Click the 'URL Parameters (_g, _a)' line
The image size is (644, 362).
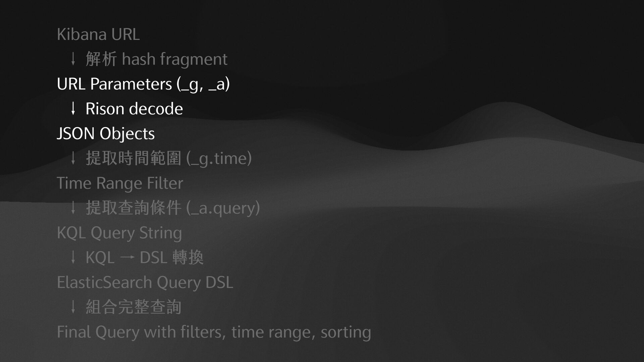(x=143, y=84)
